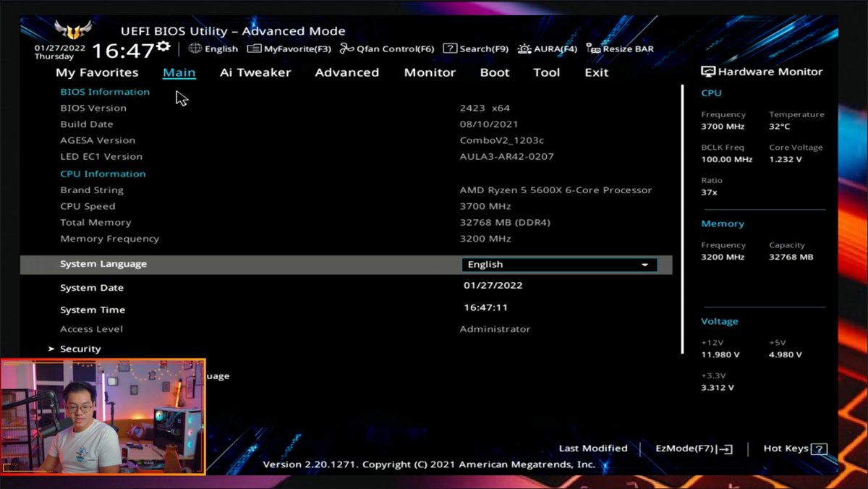Screen dimensions: 868x489
Task: Click the TUF logo at top left
Action: pos(73,30)
